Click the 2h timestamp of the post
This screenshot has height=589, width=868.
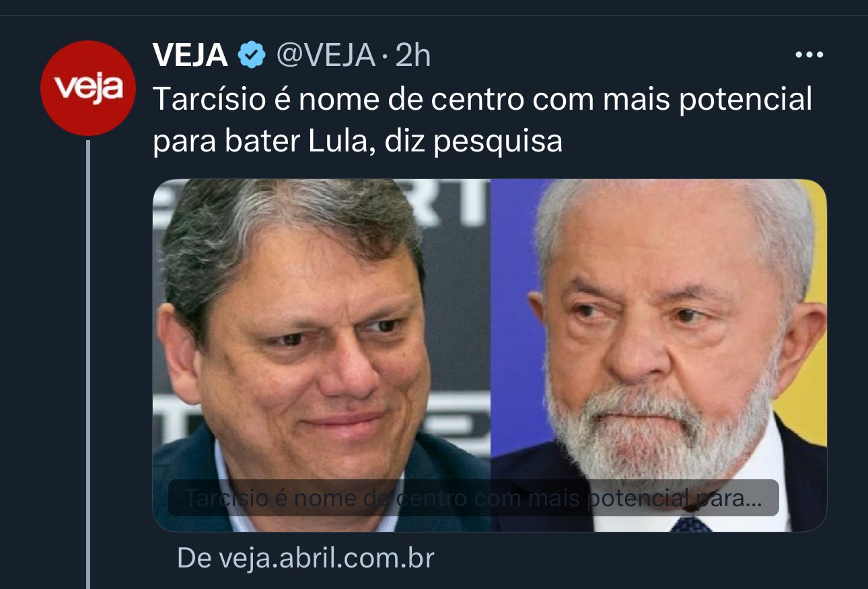(x=412, y=55)
